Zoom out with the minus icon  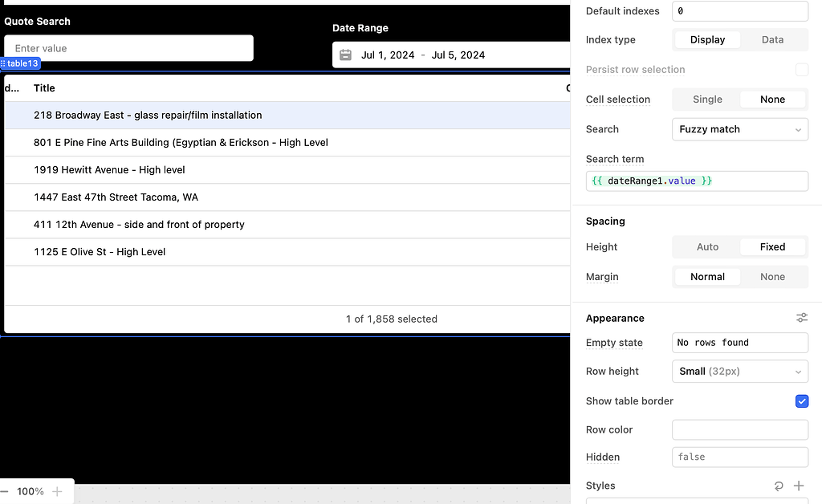coord(5,491)
